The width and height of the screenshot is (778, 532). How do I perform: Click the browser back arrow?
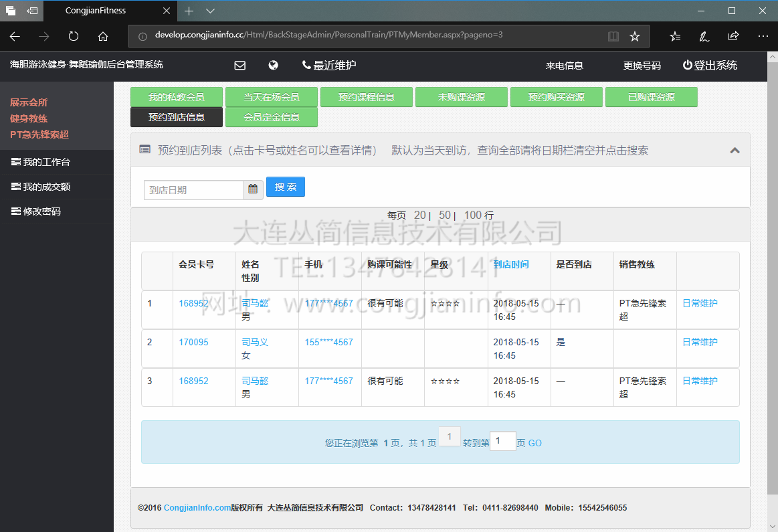(15, 36)
